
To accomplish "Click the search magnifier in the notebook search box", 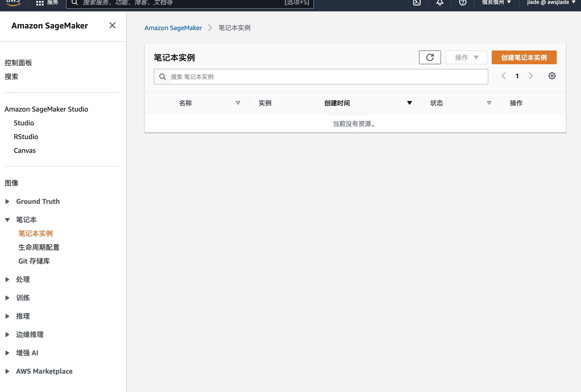I will (162, 76).
